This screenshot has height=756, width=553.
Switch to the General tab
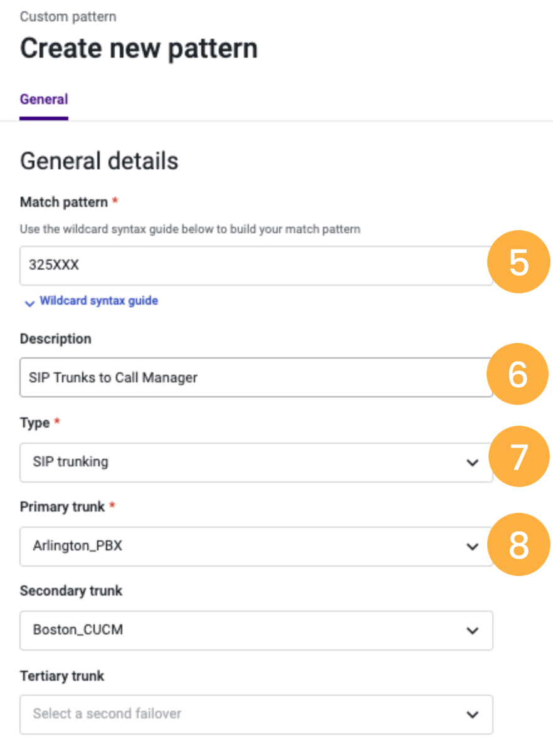(x=44, y=99)
